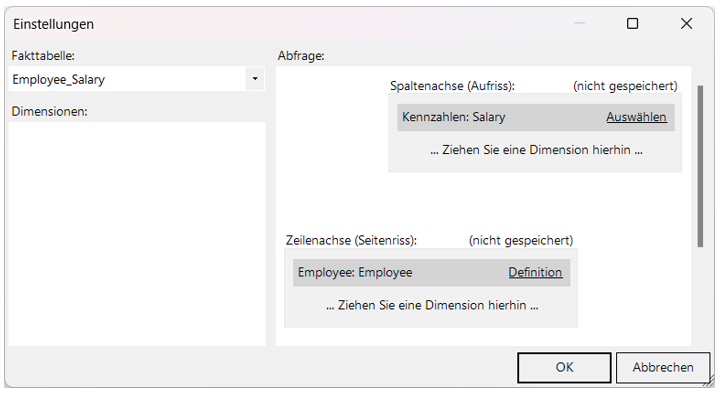This screenshot has width=721, height=394.
Task: Click the Spaltenachse drop dimension placeholder
Action: pos(536,150)
